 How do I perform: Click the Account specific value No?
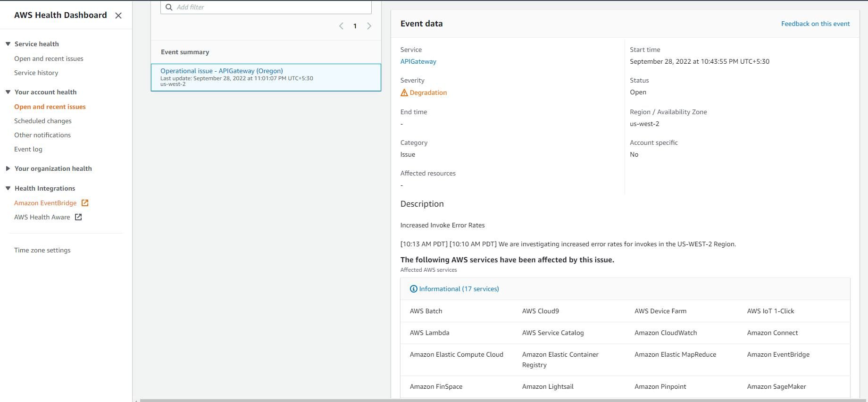coord(634,154)
